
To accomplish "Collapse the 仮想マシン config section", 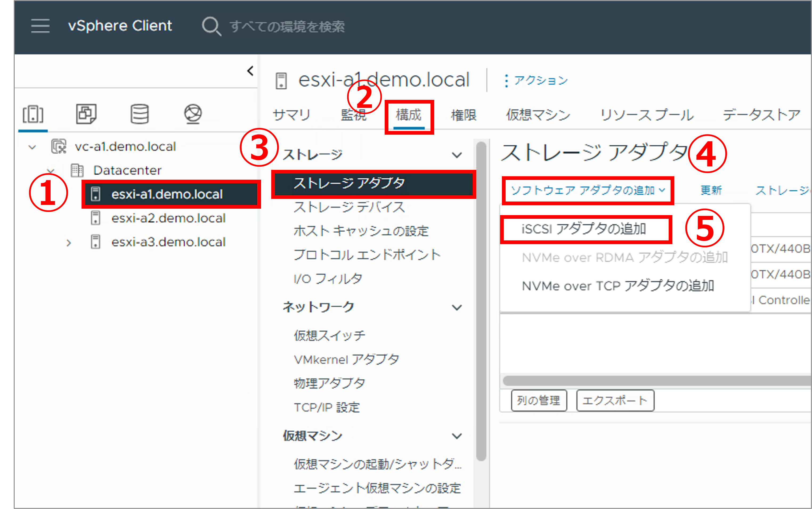I will coord(457,436).
